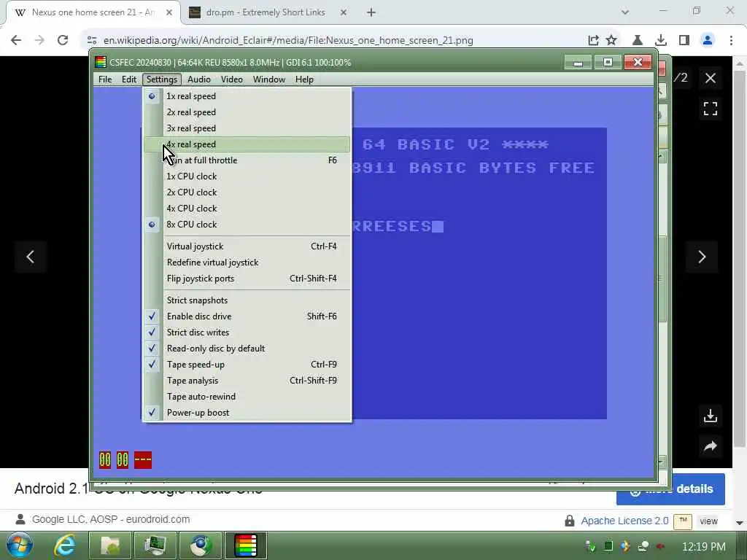
Task: Go back in Chrome
Action: point(16,41)
